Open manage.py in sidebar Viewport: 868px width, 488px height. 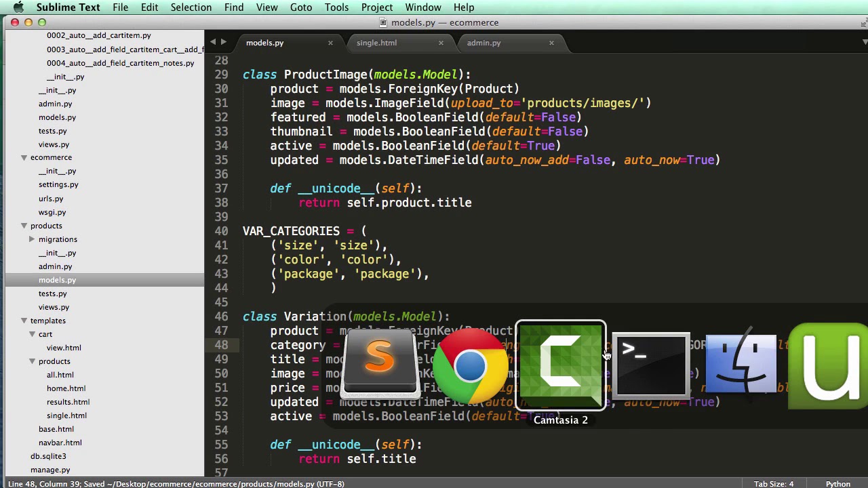coord(50,470)
